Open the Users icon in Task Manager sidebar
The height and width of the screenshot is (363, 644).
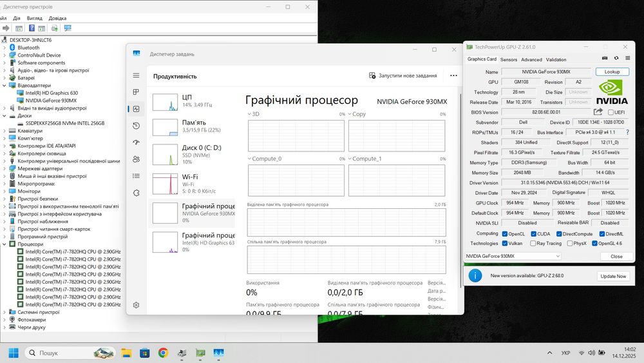pos(136,159)
